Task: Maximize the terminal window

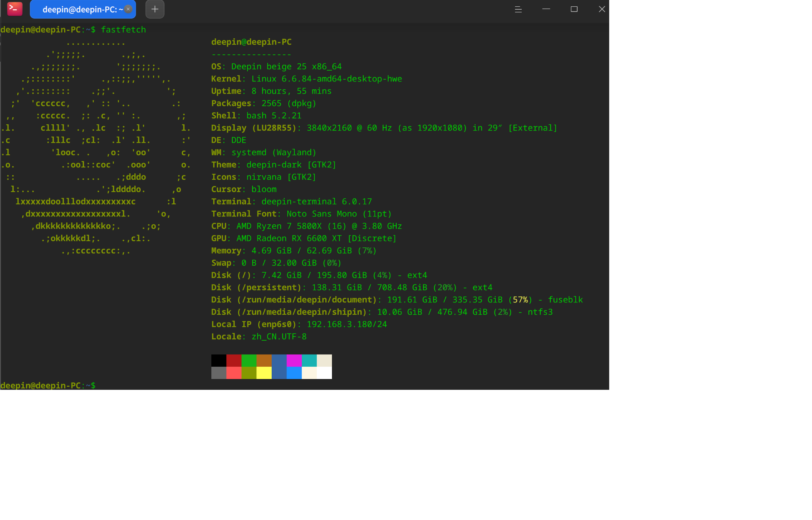Action: pos(574,9)
